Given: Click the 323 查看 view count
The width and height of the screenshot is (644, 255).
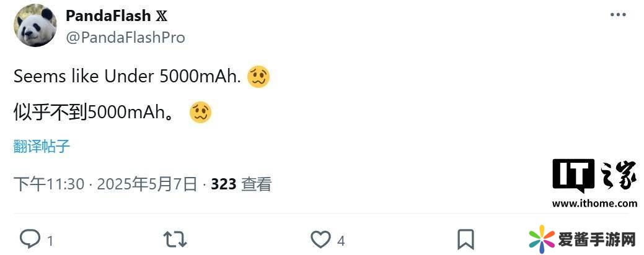Looking at the screenshot, I should (241, 184).
